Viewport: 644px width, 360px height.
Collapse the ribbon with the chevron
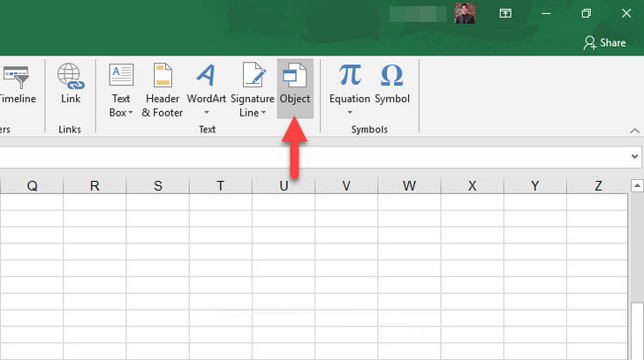point(634,131)
